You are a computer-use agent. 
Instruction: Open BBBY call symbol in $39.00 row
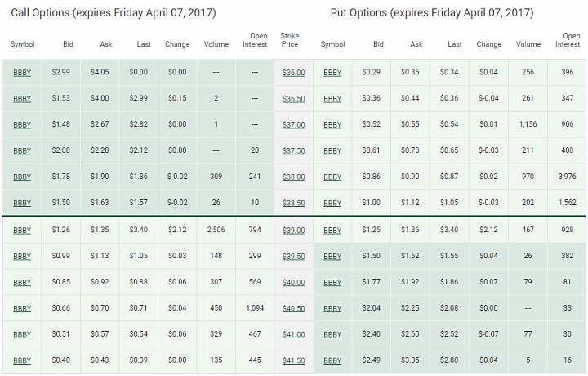coord(22,231)
